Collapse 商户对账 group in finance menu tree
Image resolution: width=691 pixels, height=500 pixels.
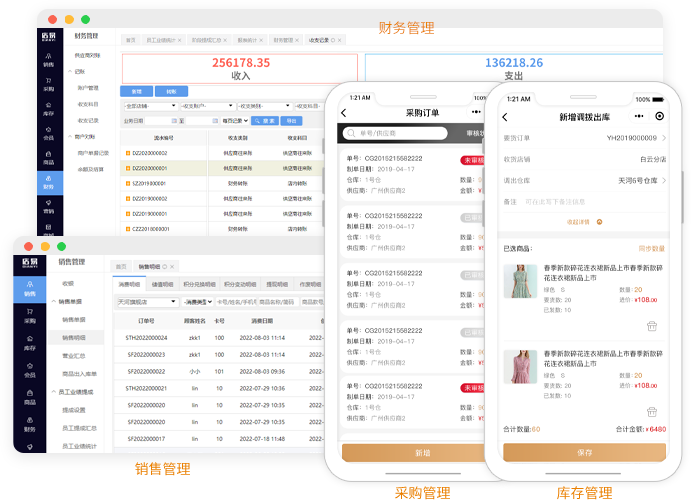pyautogui.click(x=70, y=137)
